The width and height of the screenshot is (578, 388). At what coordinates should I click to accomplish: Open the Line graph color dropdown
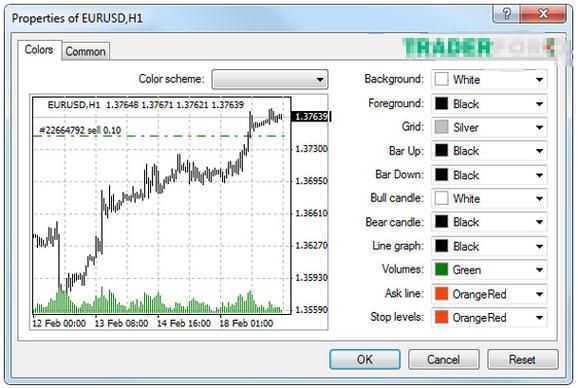pos(489,246)
